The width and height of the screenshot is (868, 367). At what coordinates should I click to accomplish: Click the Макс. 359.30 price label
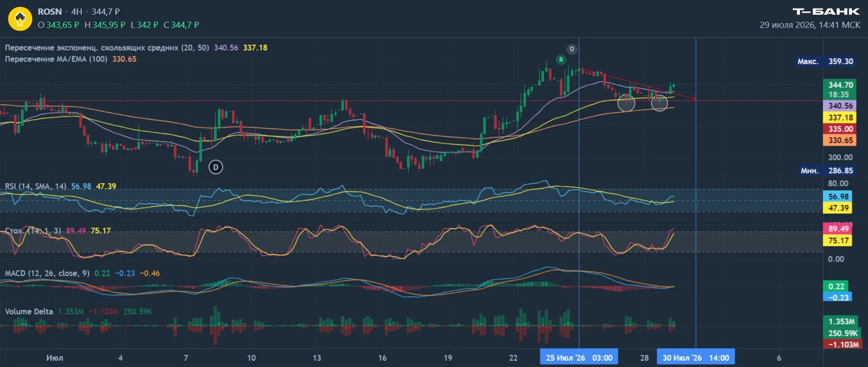click(x=826, y=61)
